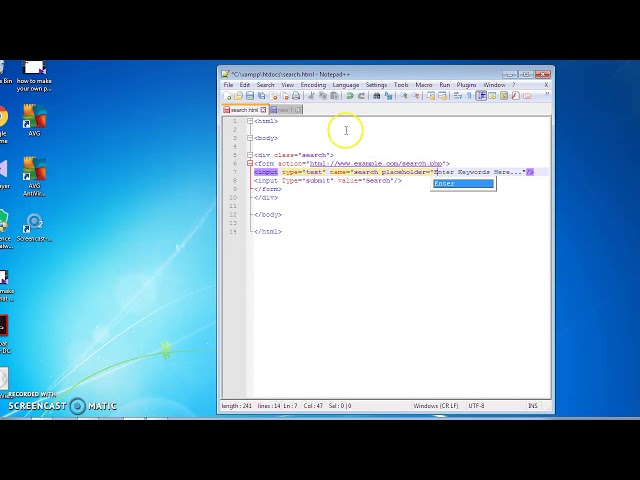Collapse the form fold on line 6
The image size is (640, 480).
[x=250, y=164]
